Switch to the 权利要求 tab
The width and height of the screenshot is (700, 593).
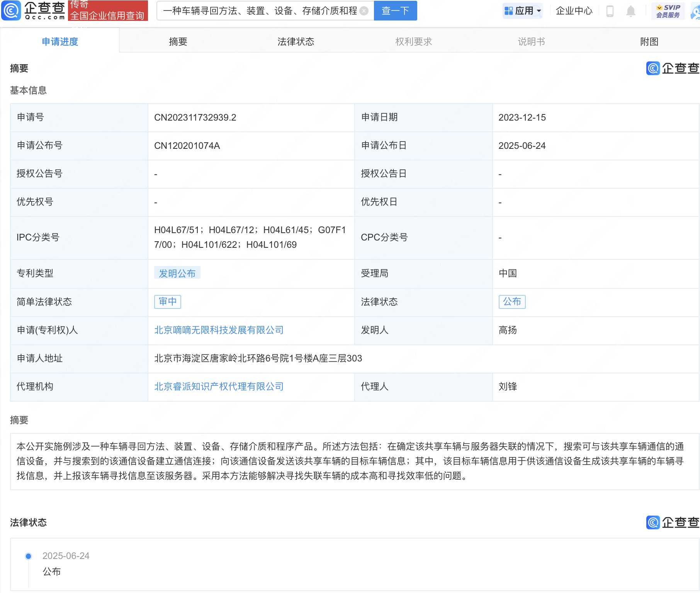pyautogui.click(x=414, y=42)
